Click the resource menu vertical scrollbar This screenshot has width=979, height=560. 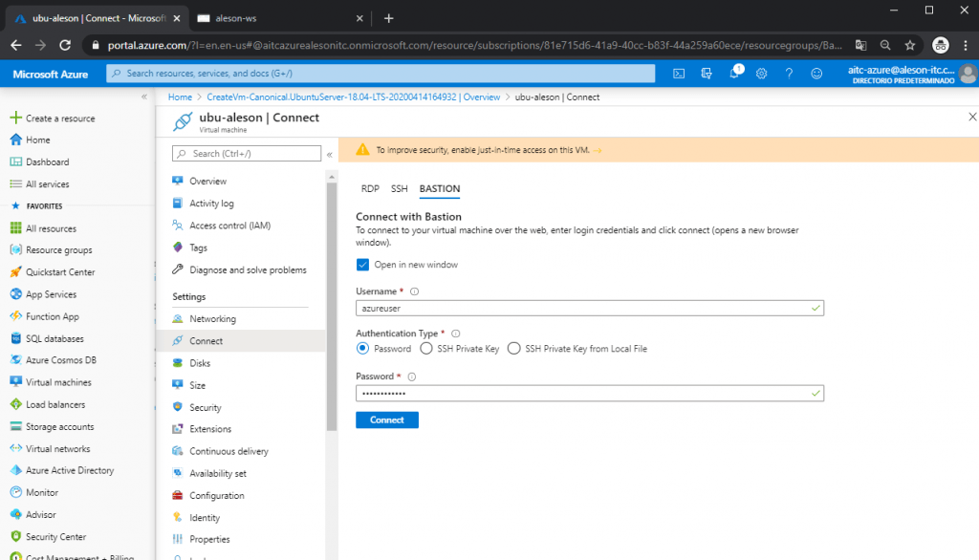(332, 306)
